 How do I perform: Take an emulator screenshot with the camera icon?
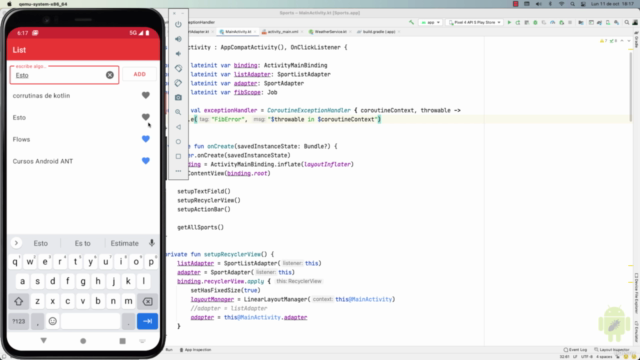[178, 98]
